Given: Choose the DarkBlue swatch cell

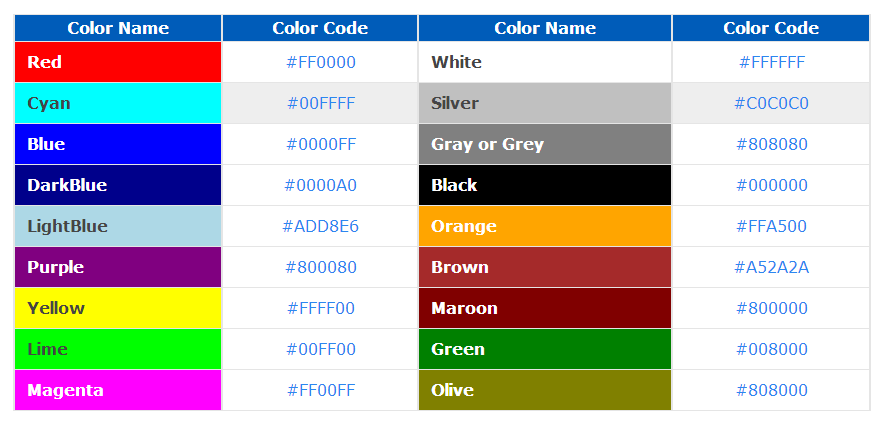Looking at the screenshot, I should [118, 185].
